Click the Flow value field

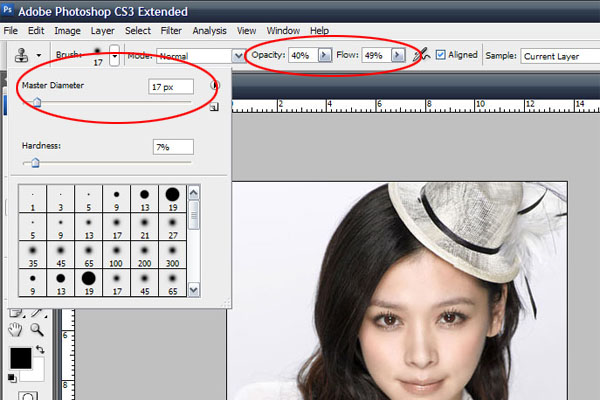377,56
